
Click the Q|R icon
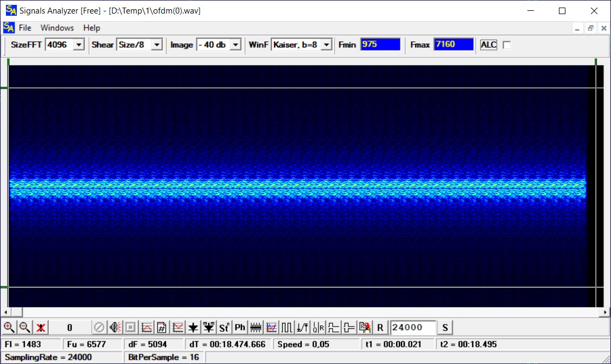tap(318, 327)
